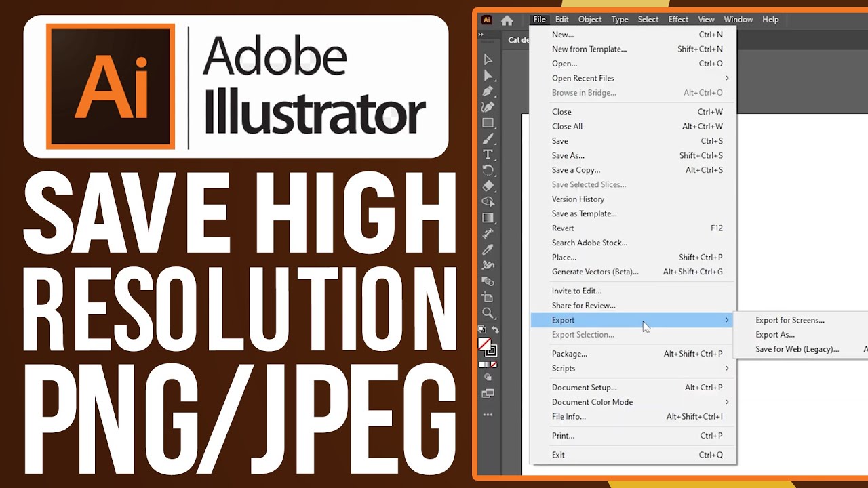Viewport: 868px width, 488px height.
Task: Open the Object menu
Action: pyautogui.click(x=590, y=20)
